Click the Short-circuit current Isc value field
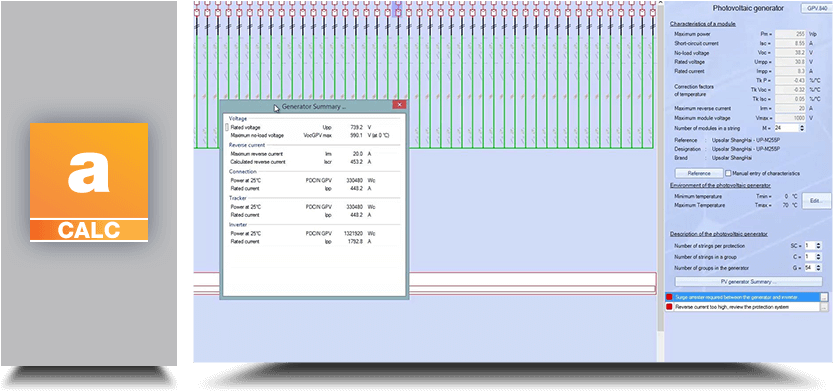 (x=790, y=43)
